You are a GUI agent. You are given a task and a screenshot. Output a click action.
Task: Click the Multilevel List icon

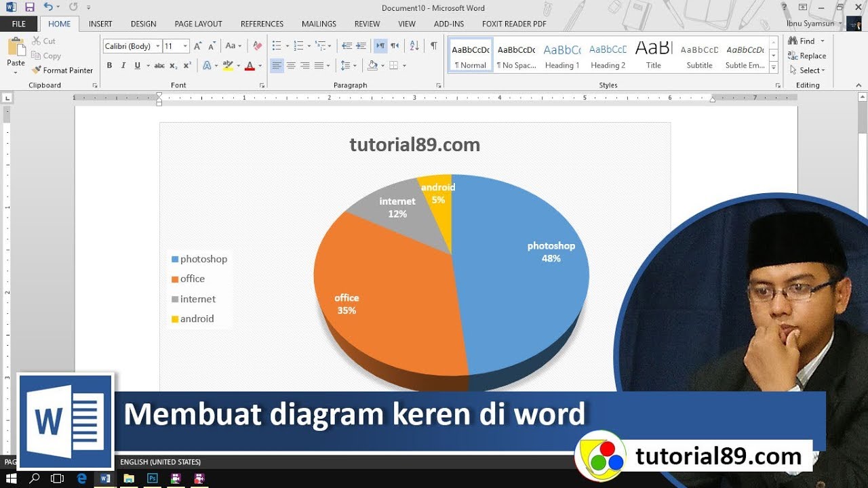(x=320, y=46)
